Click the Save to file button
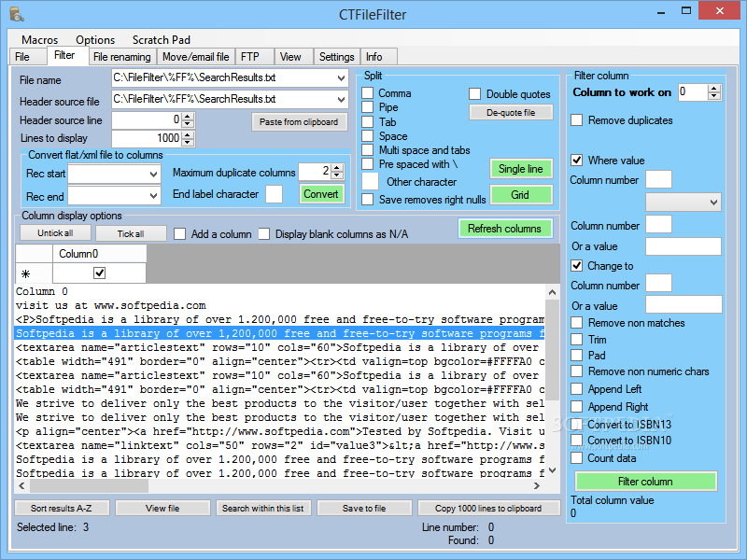 [x=364, y=508]
